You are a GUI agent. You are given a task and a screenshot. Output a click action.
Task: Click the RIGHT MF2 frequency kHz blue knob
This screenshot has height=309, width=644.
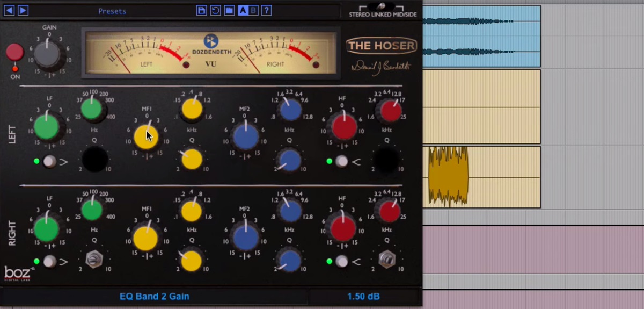point(290,211)
